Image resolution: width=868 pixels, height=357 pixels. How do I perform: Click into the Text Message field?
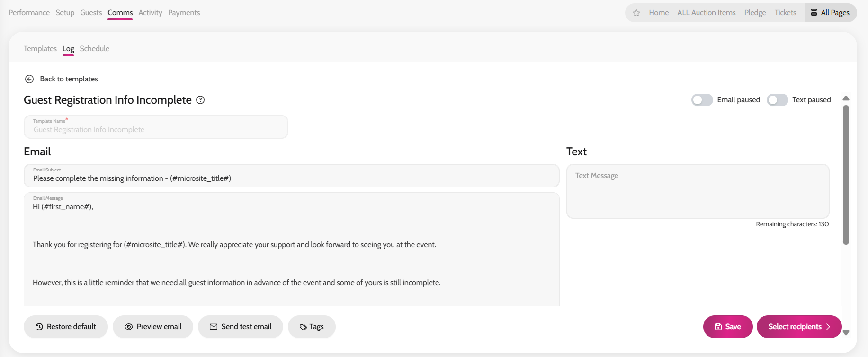(x=698, y=191)
